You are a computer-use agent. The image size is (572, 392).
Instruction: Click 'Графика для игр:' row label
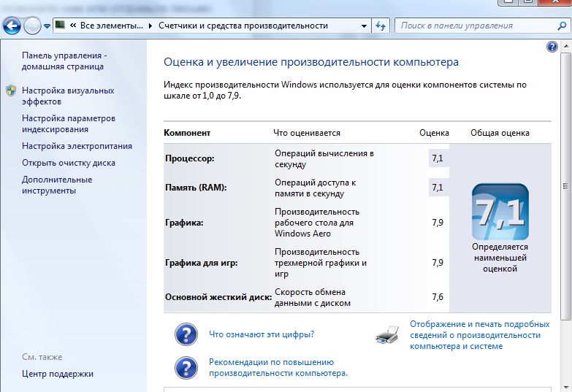(x=202, y=263)
